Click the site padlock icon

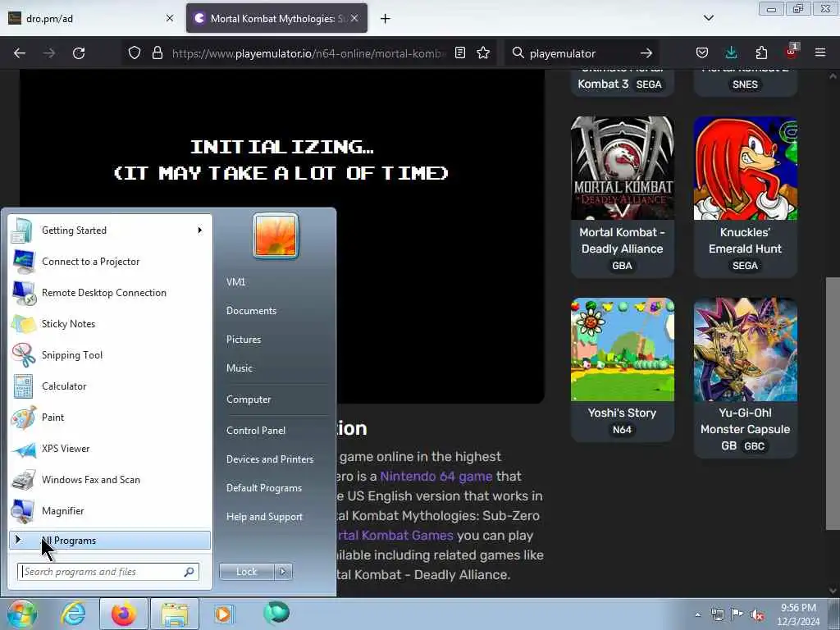[157, 53]
